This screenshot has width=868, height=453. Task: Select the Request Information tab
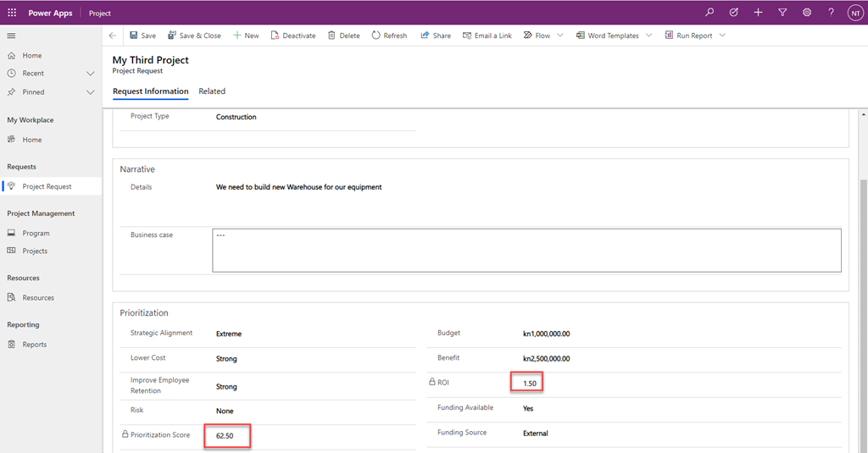pos(150,91)
